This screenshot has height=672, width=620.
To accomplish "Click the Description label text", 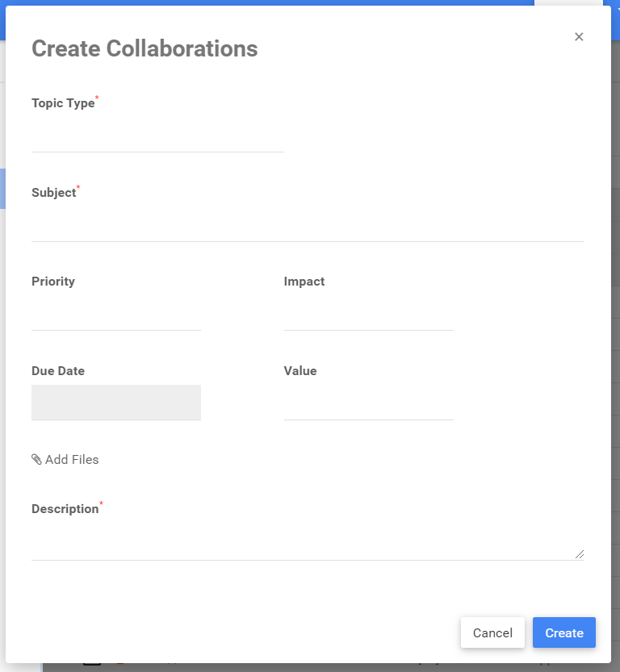I will (x=65, y=509).
